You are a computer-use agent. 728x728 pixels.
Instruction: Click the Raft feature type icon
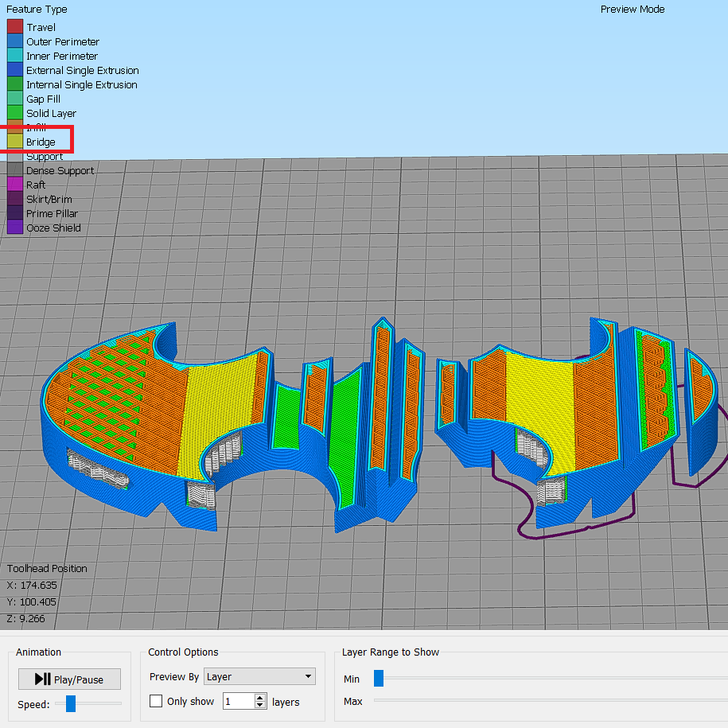click(x=14, y=185)
